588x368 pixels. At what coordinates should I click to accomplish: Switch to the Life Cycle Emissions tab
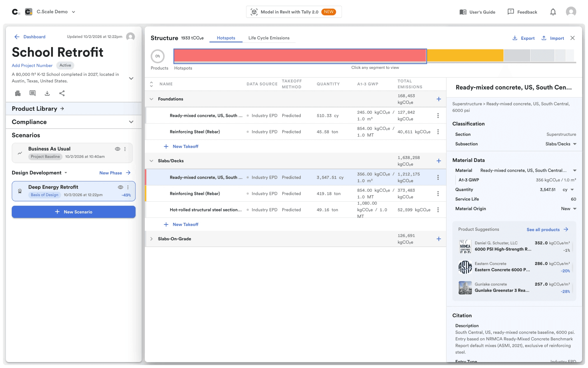click(269, 38)
